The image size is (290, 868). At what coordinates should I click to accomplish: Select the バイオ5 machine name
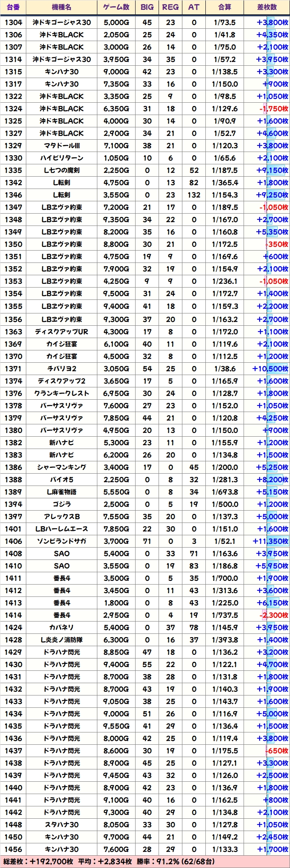coord(62,479)
